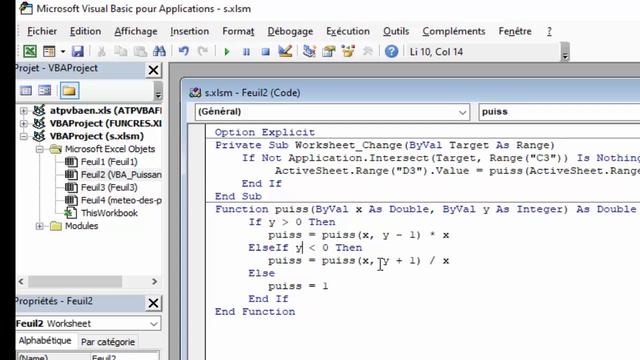Select VBAProject (s.xlsm) in tree
640x360 pixels.
pos(97,136)
